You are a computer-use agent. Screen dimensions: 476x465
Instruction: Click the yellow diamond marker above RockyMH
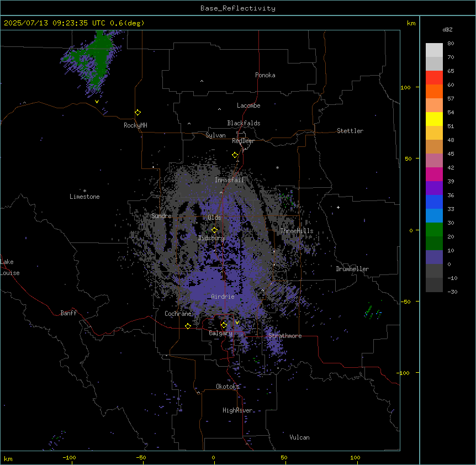click(x=138, y=113)
